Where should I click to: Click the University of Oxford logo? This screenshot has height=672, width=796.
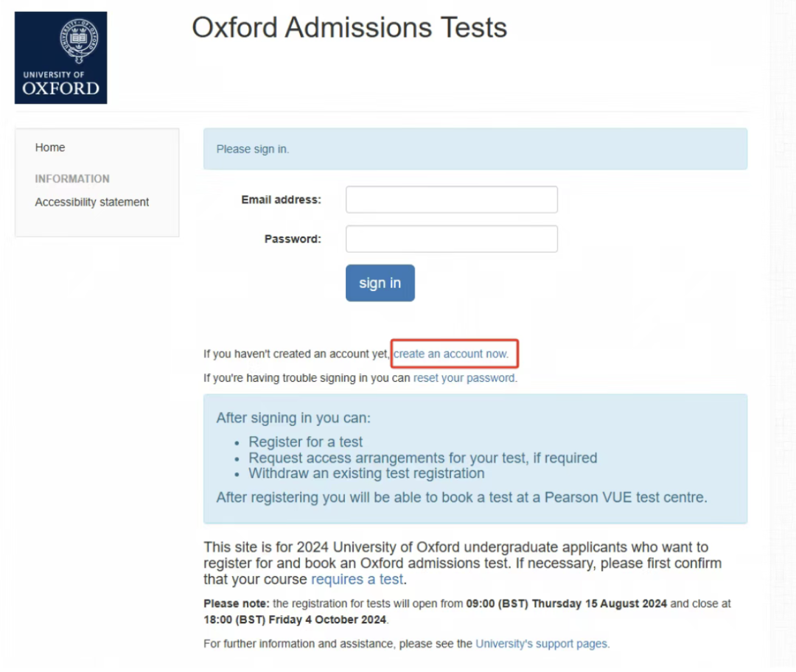tap(61, 58)
